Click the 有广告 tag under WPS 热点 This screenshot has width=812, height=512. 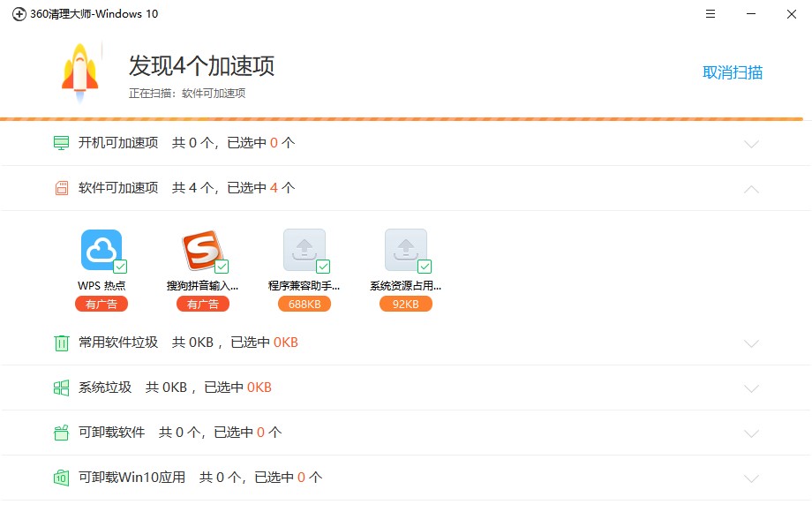coord(101,304)
